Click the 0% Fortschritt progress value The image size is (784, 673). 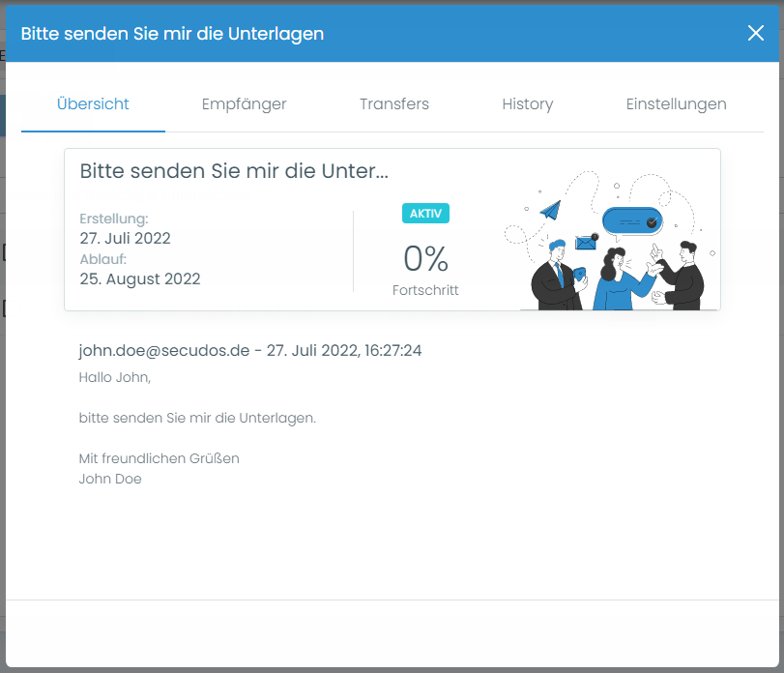[425, 259]
